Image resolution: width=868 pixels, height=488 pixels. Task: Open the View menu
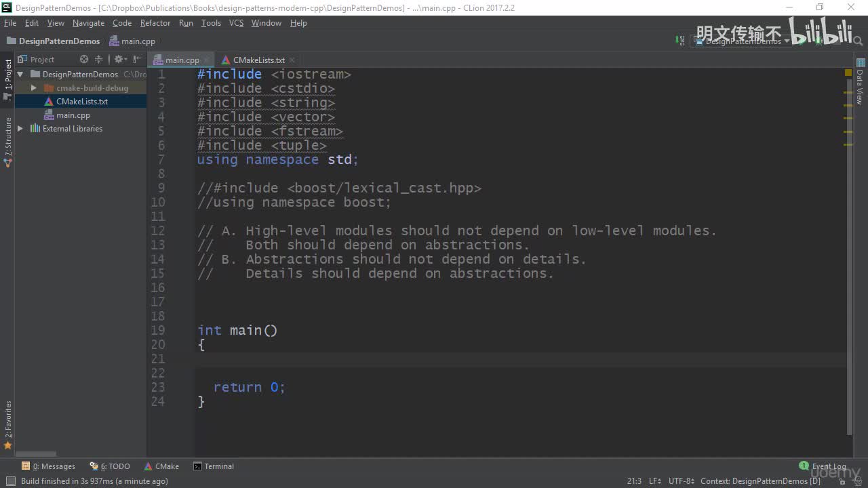point(56,23)
